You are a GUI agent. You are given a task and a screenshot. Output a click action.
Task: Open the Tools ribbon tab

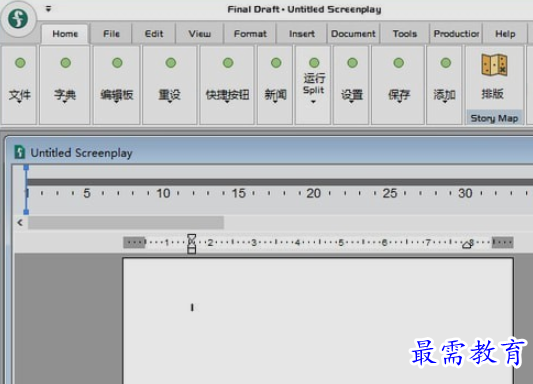(x=405, y=34)
